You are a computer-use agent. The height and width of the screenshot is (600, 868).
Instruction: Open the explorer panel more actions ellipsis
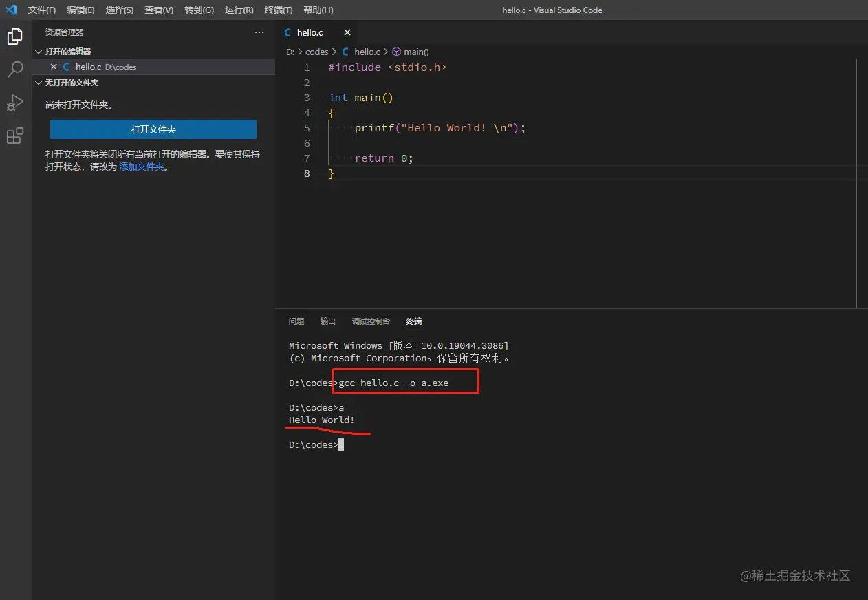click(x=259, y=32)
